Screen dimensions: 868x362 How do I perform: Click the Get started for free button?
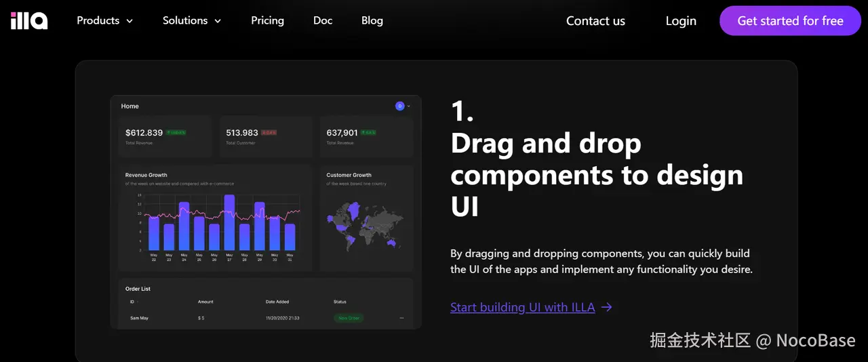790,21
